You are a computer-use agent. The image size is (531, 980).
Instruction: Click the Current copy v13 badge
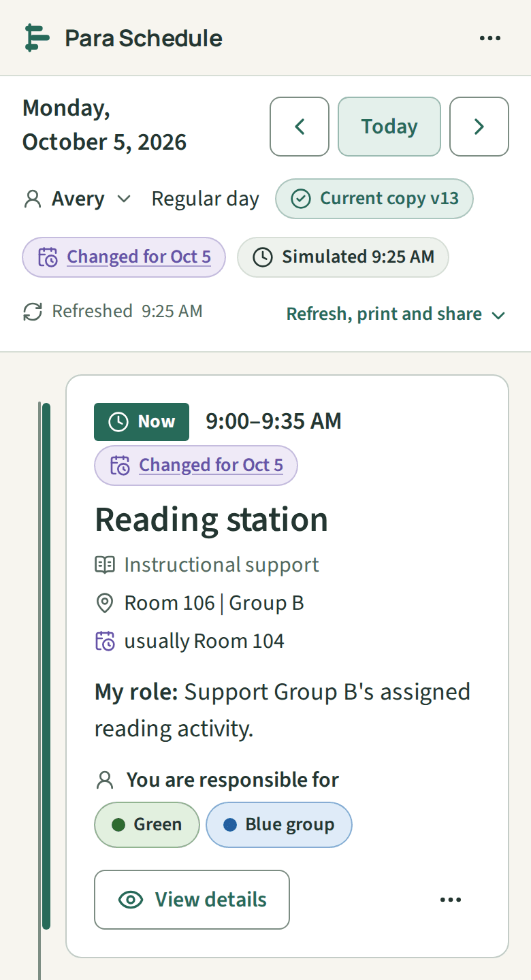(x=374, y=199)
